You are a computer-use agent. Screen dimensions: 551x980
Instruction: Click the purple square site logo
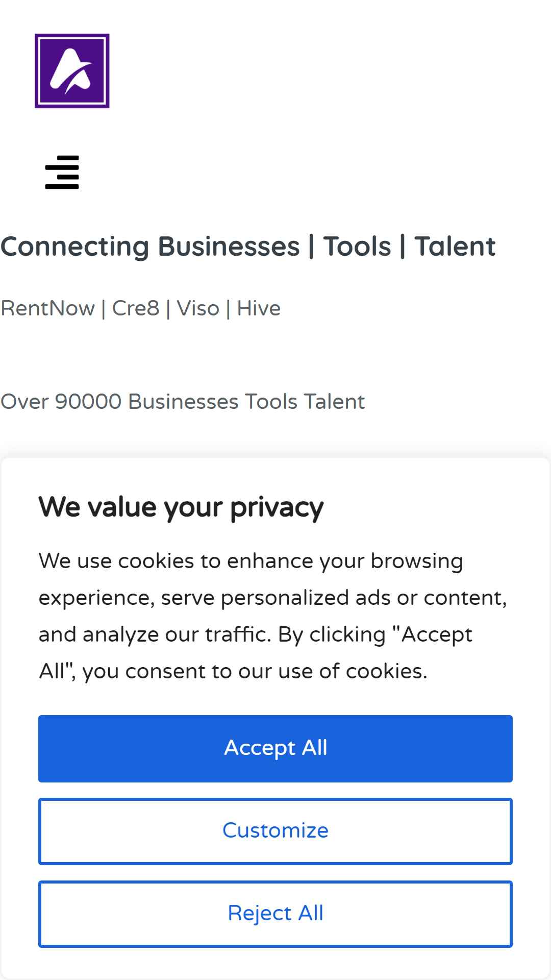coord(72,71)
